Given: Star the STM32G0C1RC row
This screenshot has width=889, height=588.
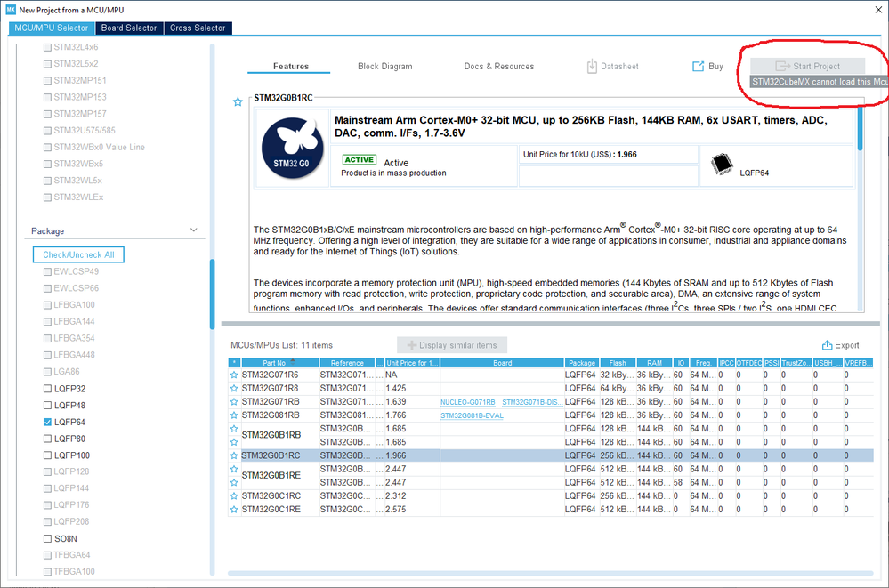Looking at the screenshot, I should (233, 496).
